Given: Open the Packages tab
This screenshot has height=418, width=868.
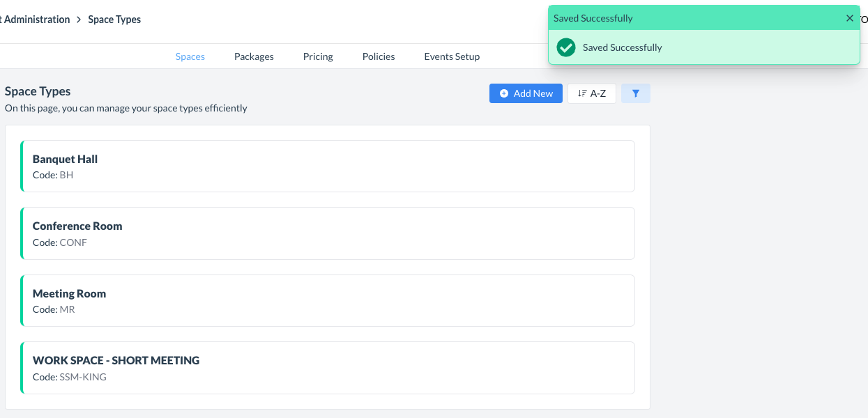Looking at the screenshot, I should click(x=254, y=56).
